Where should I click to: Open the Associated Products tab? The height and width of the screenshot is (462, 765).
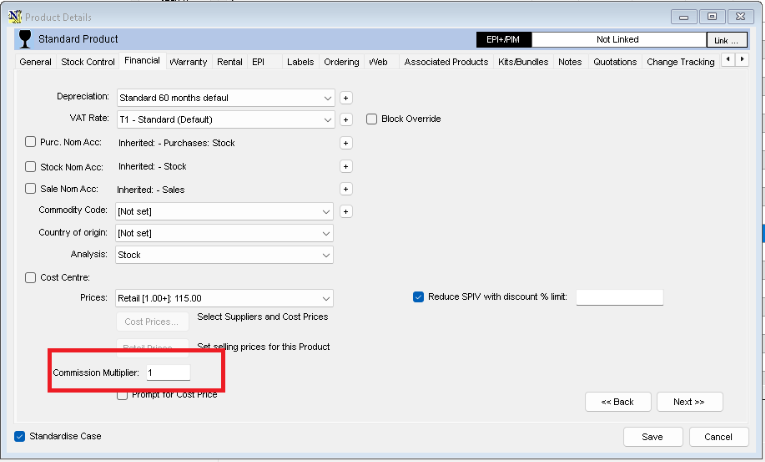pos(446,62)
